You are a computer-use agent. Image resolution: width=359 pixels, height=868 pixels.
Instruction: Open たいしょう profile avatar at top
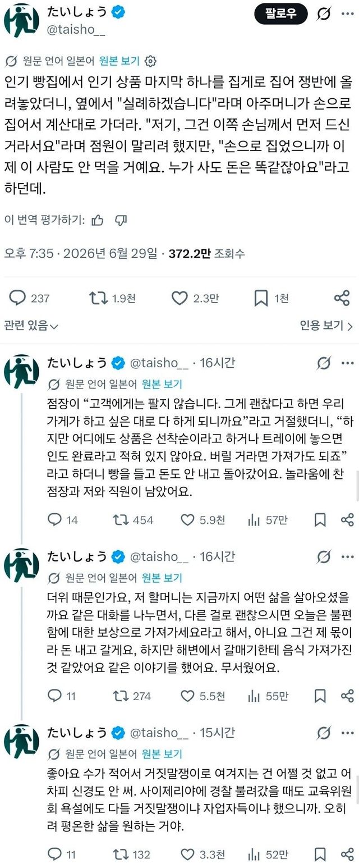pyautogui.click(x=21, y=20)
